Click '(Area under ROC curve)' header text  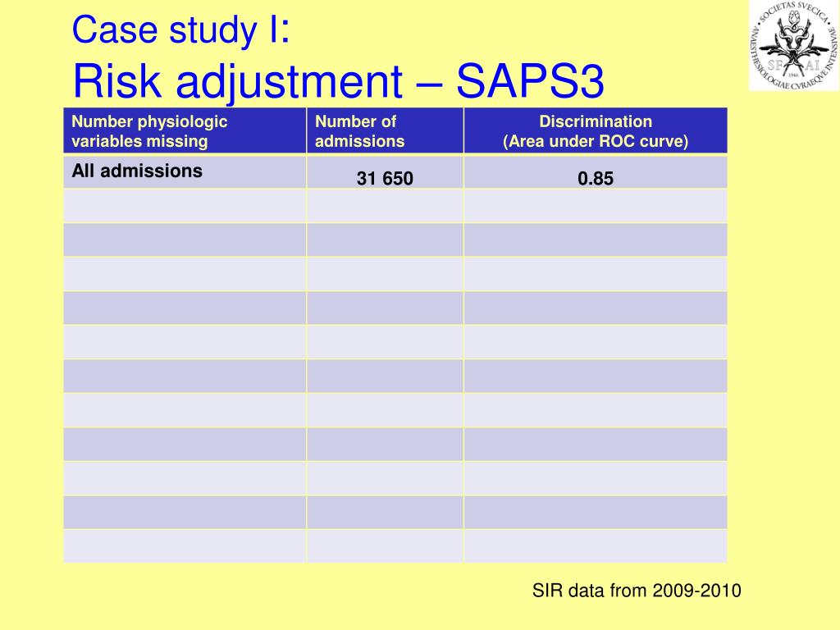pyautogui.click(x=596, y=141)
